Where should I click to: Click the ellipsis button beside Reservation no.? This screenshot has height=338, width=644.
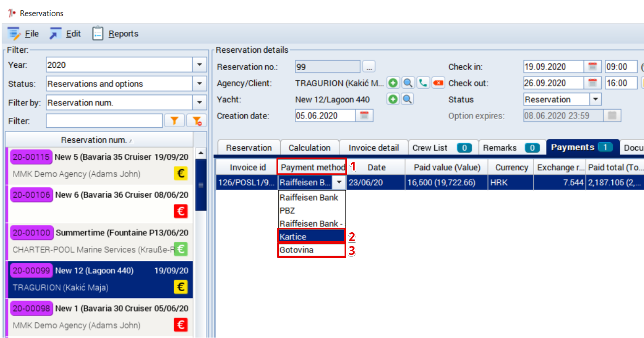[x=369, y=67]
